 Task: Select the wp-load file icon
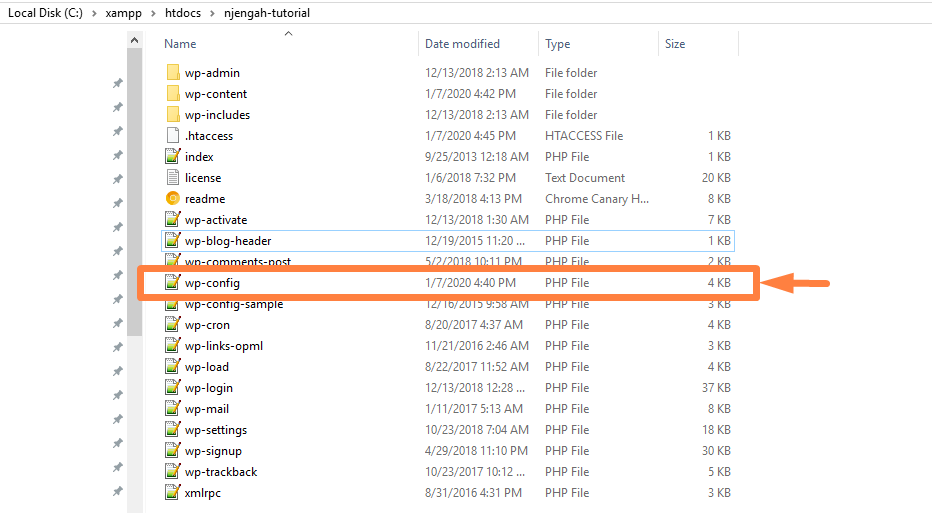click(x=173, y=366)
